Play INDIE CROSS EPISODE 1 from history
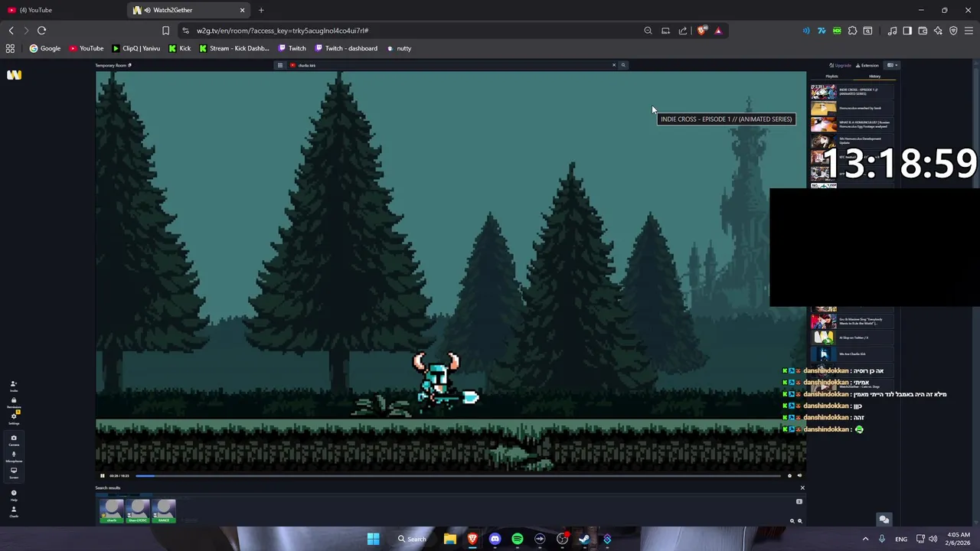Screen dimensions: 980x551 pos(852,92)
